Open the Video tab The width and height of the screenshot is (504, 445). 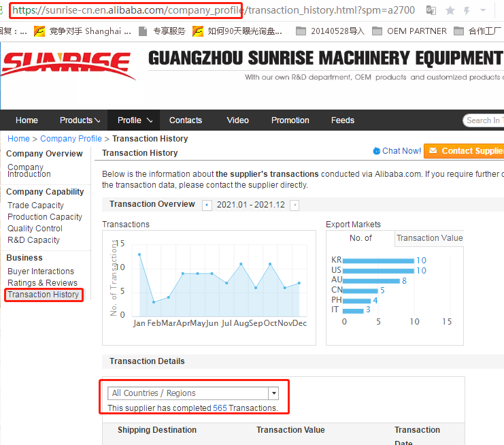[237, 120]
